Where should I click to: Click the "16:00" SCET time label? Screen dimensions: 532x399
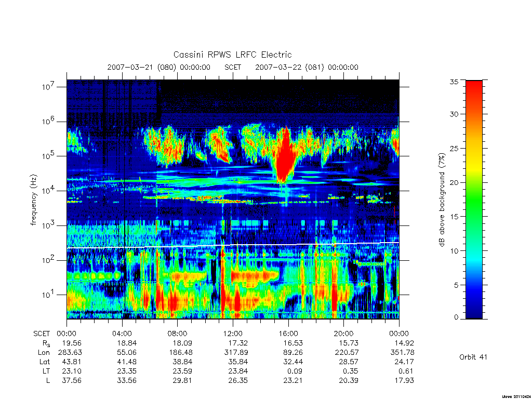pyautogui.click(x=288, y=334)
